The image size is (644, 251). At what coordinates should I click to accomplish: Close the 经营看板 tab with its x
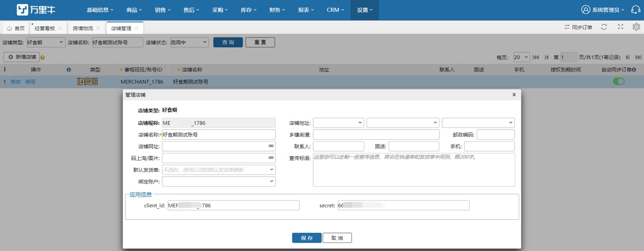click(x=60, y=28)
